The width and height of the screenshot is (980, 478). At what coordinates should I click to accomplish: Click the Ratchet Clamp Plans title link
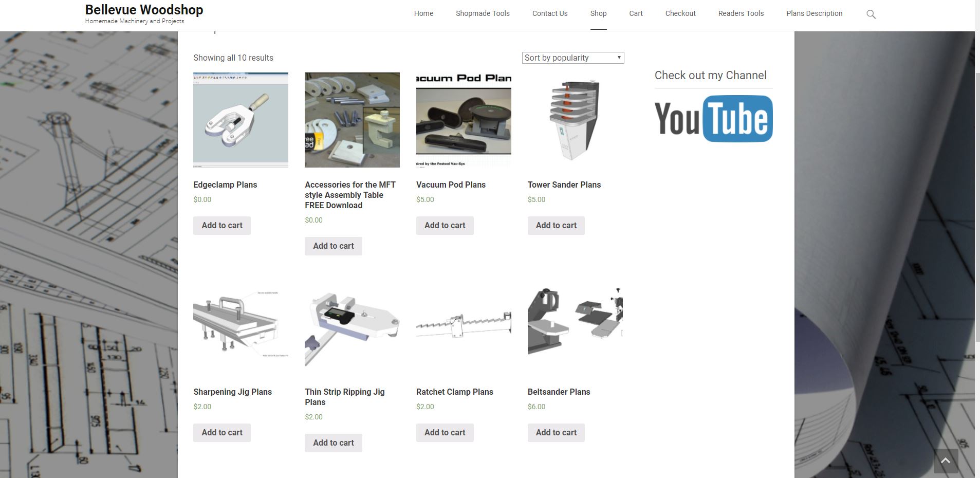click(455, 392)
